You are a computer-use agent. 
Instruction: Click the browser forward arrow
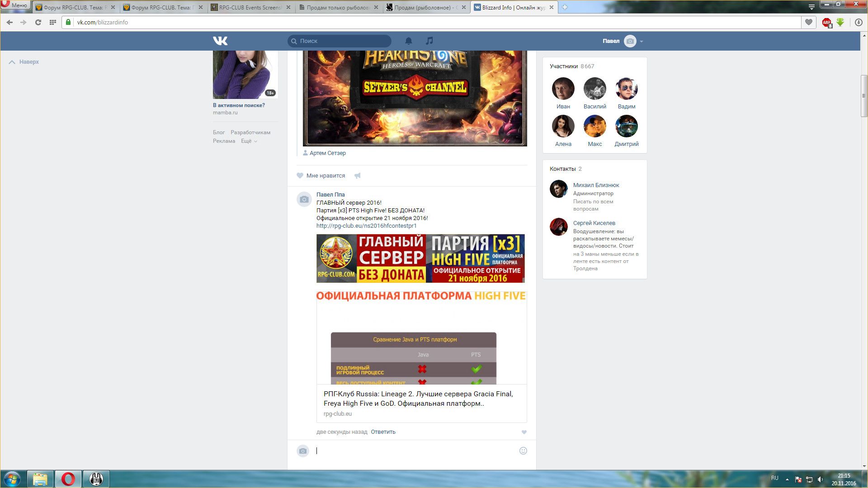click(x=24, y=22)
